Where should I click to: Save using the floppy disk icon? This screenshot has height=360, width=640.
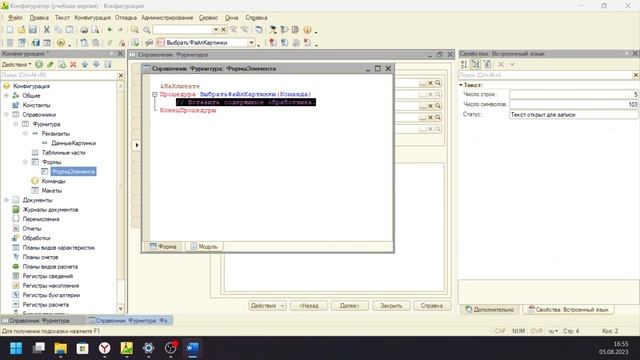pos(33,30)
